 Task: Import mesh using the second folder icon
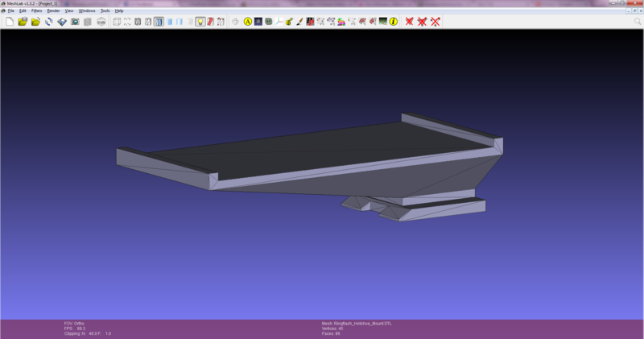click(x=35, y=22)
